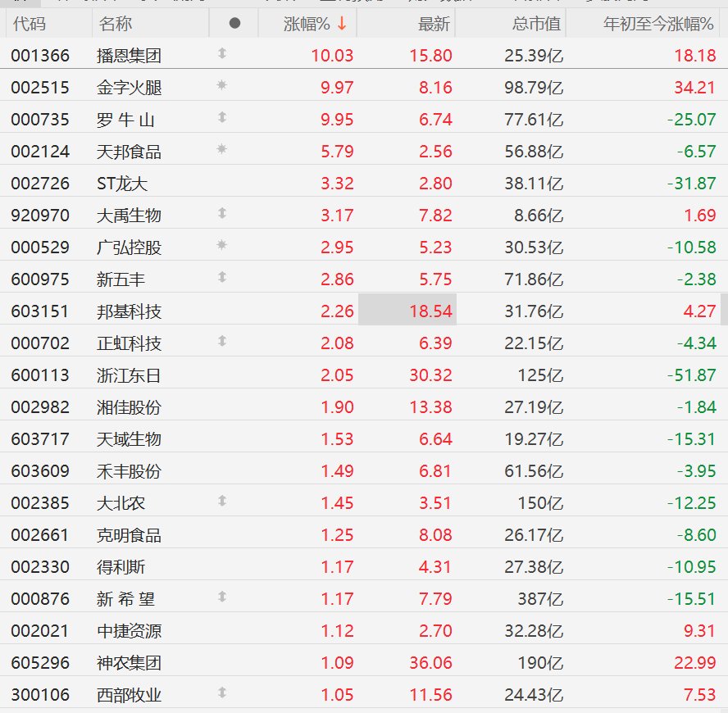Click the dot icon in the column header
Image resolution: width=728 pixels, height=713 pixels.
pos(235,23)
